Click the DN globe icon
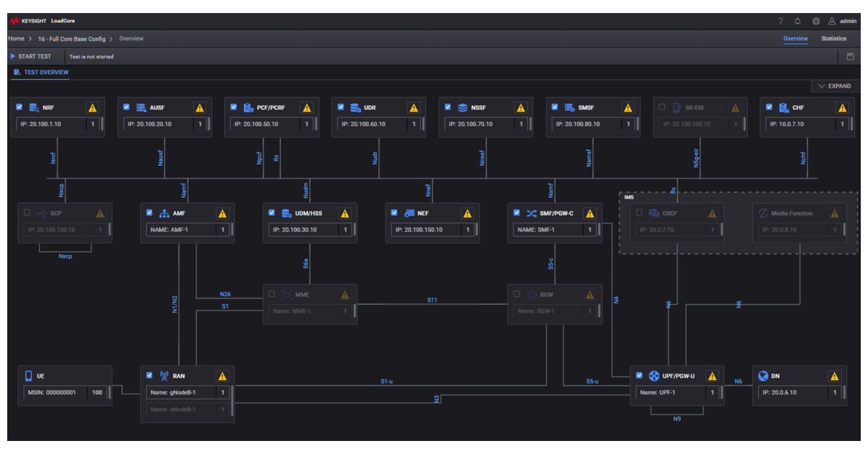The width and height of the screenshot is (868, 454). [x=763, y=375]
